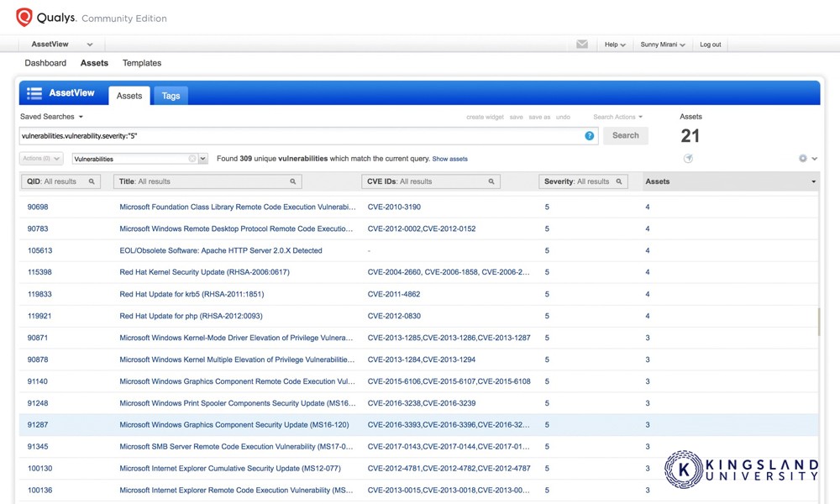
Task: Click the Show assets link
Action: (x=450, y=159)
